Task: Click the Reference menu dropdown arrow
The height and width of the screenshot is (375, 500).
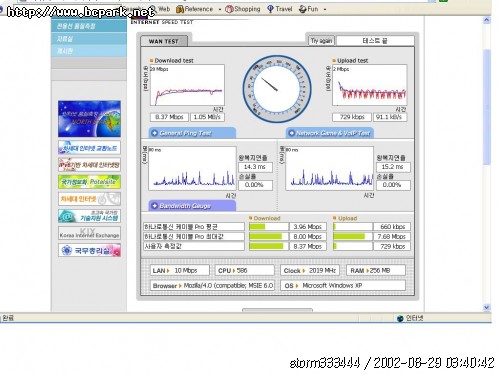Action: pos(220,10)
